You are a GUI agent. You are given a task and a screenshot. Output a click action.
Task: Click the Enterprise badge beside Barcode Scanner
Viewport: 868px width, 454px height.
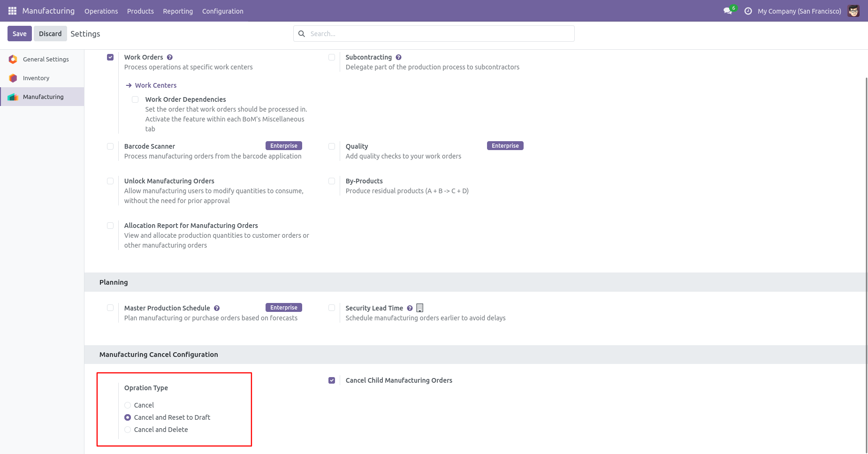(x=284, y=146)
